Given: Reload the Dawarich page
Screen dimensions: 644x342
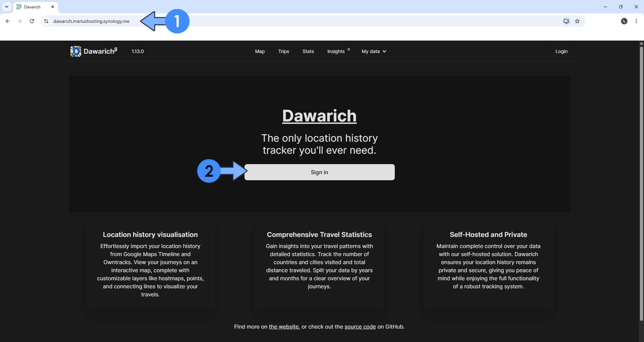Looking at the screenshot, I should coord(32,21).
